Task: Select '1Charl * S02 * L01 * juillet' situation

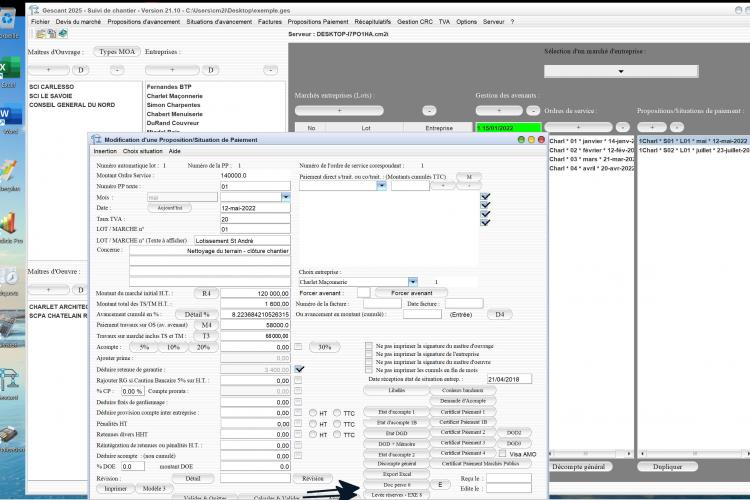Action: click(694, 150)
